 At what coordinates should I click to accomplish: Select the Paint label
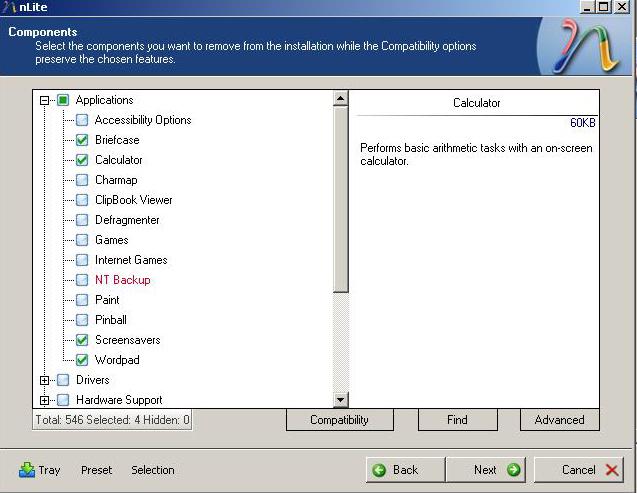point(107,300)
